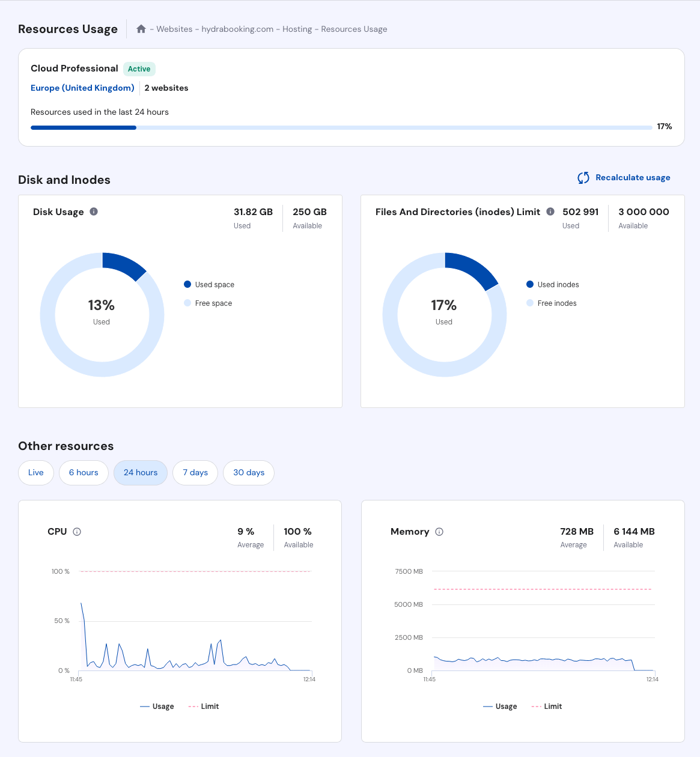Toggle CPU chart Limit legend
700x757 pixels.
pos(204,707)
